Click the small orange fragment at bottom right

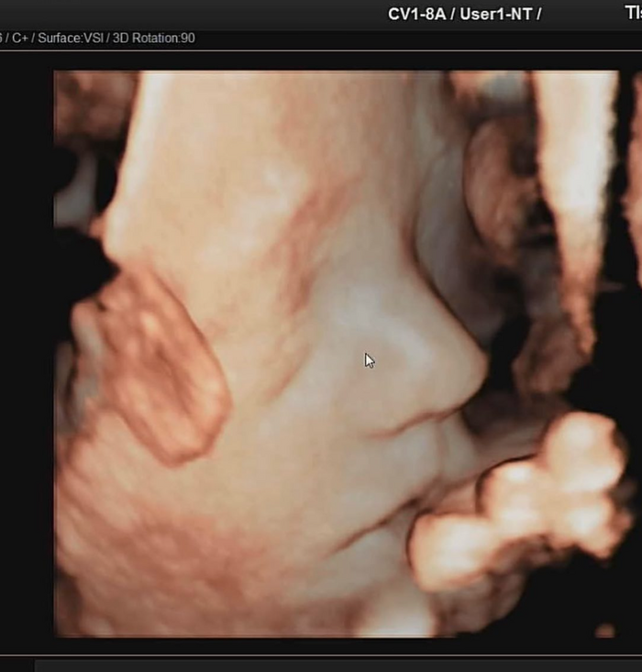[604, 630]
